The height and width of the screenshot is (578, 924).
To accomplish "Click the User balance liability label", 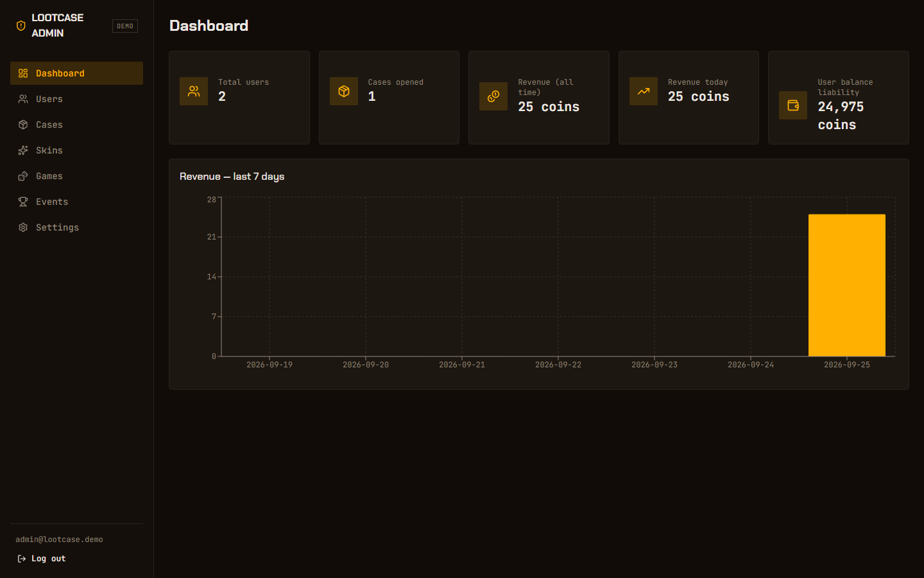I will coord(845,87).
